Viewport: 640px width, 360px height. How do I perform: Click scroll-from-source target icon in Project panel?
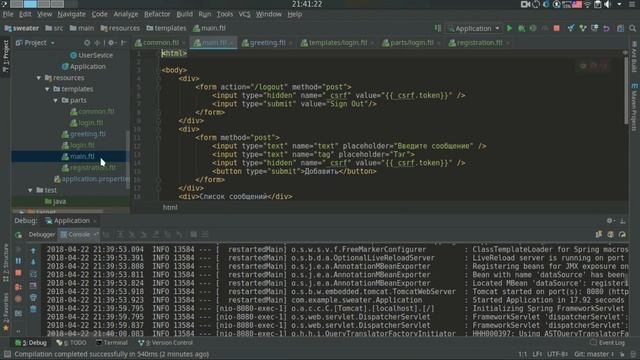pos(87,42)
